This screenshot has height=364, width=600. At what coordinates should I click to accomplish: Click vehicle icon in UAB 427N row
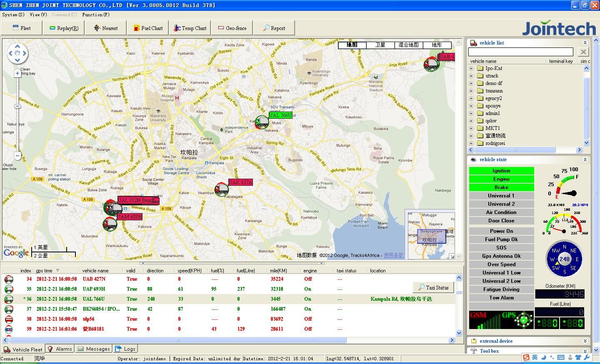click(8, 279)
